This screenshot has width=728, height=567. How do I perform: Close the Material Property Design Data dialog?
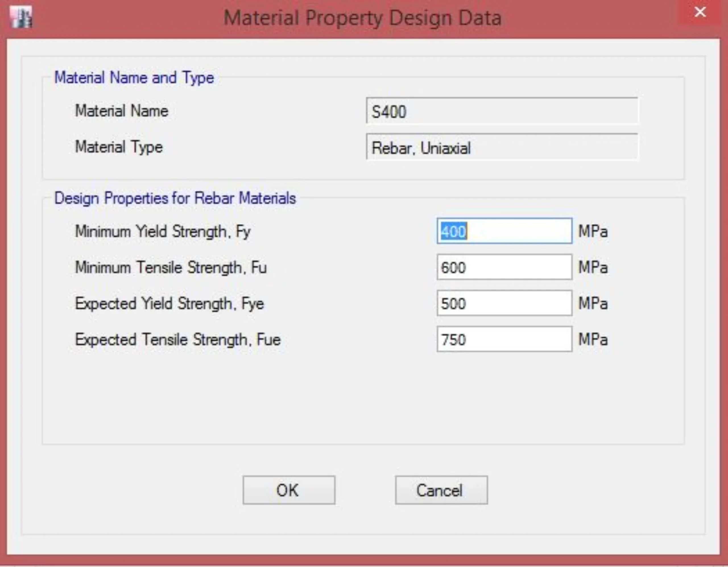(700, 12)
